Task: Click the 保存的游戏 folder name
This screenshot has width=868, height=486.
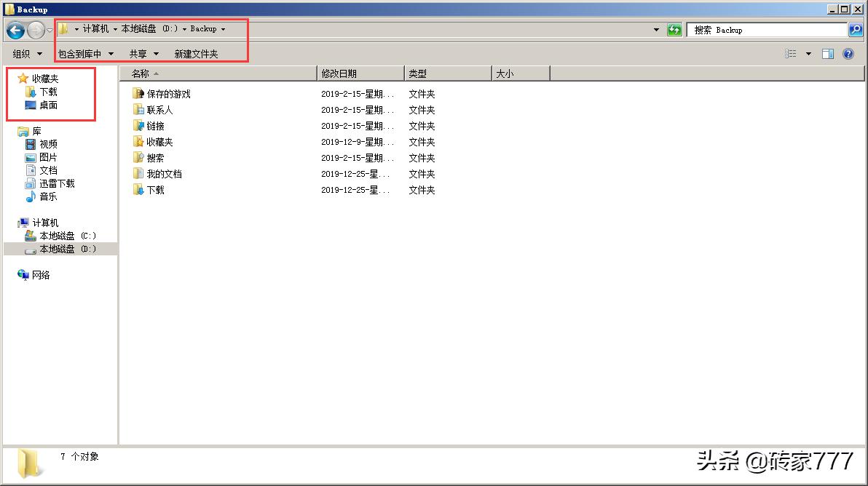Action: 168,94
